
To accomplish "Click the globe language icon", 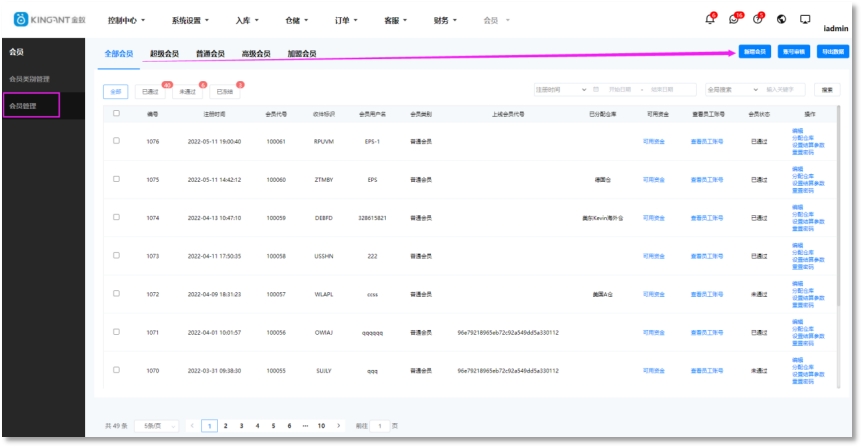I will 781,20.
